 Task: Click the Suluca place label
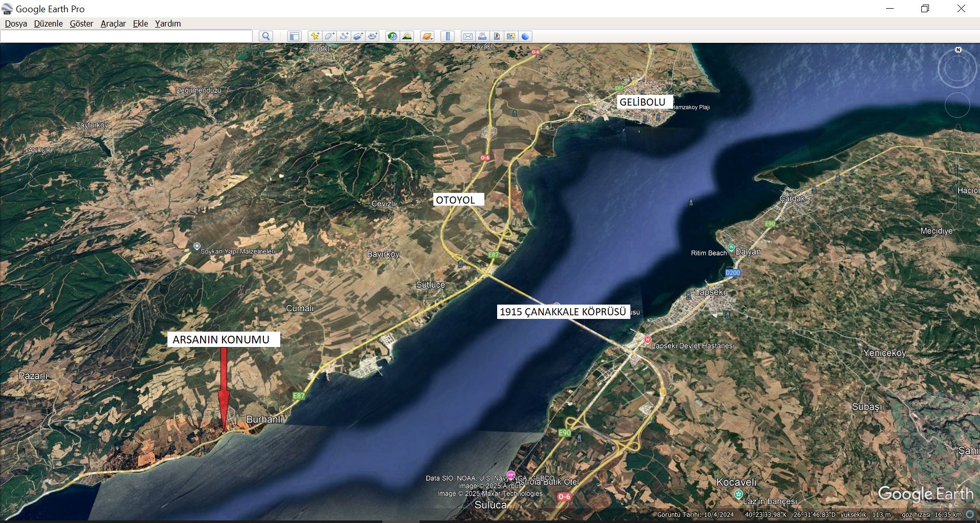tap(491, 505)
